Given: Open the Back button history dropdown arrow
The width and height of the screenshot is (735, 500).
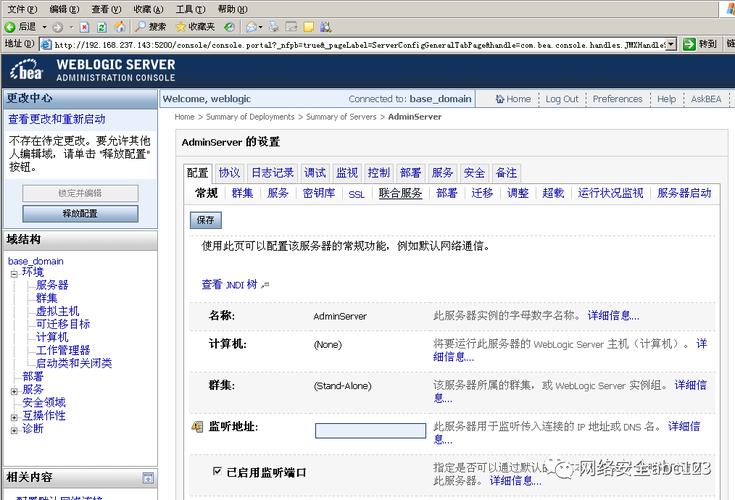Looking at the screenshot, I should pyautogui.click(x=45, y=27).
